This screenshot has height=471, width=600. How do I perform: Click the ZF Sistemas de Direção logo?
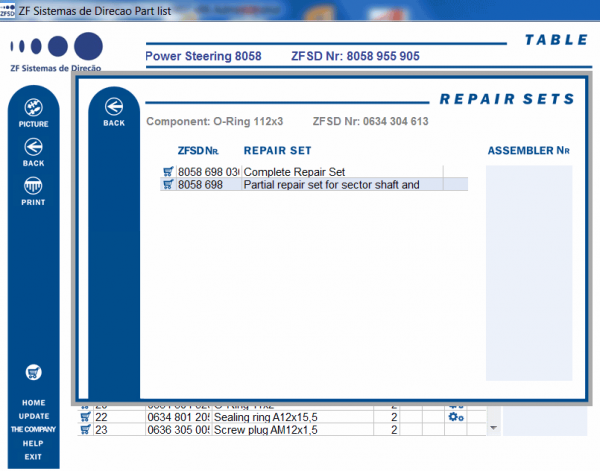click(56, 52)
